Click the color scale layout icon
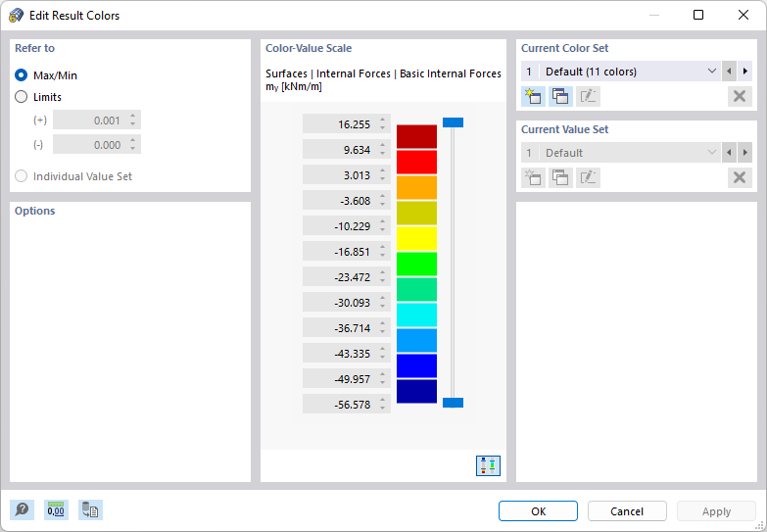767x532 pixels. [x=488, y=465]
